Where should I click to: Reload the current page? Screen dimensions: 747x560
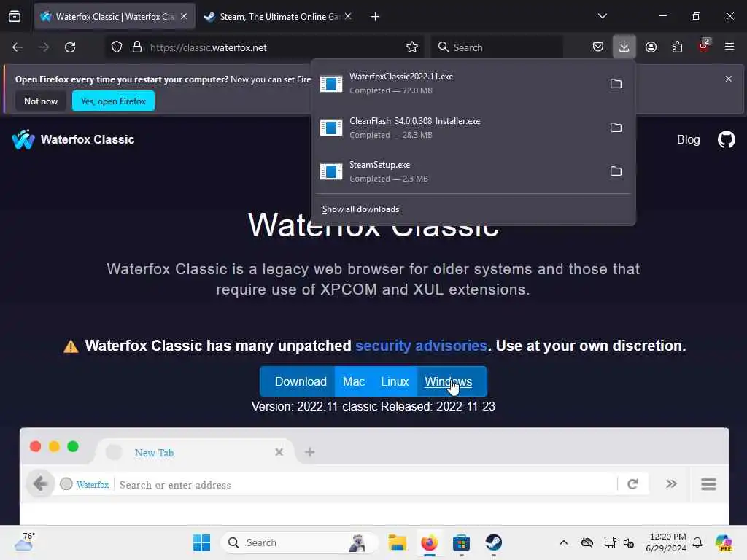click(x=70, y=47)
